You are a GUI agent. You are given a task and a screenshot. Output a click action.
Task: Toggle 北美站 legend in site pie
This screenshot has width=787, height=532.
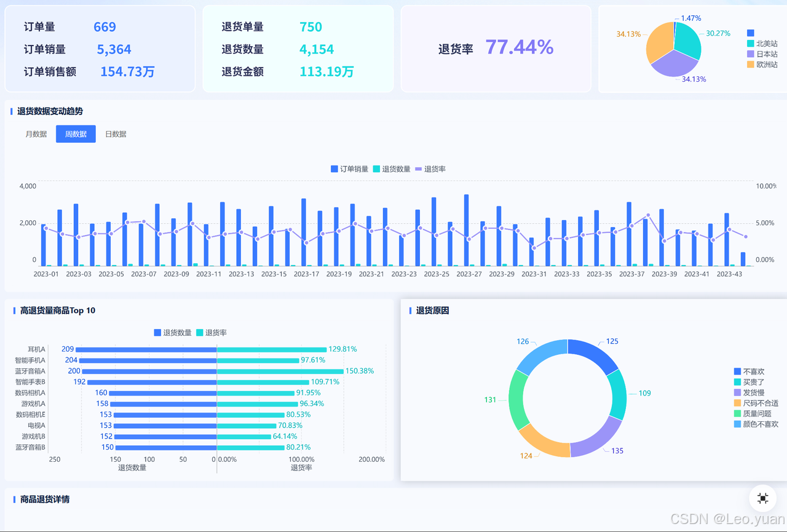pos(762,44)
